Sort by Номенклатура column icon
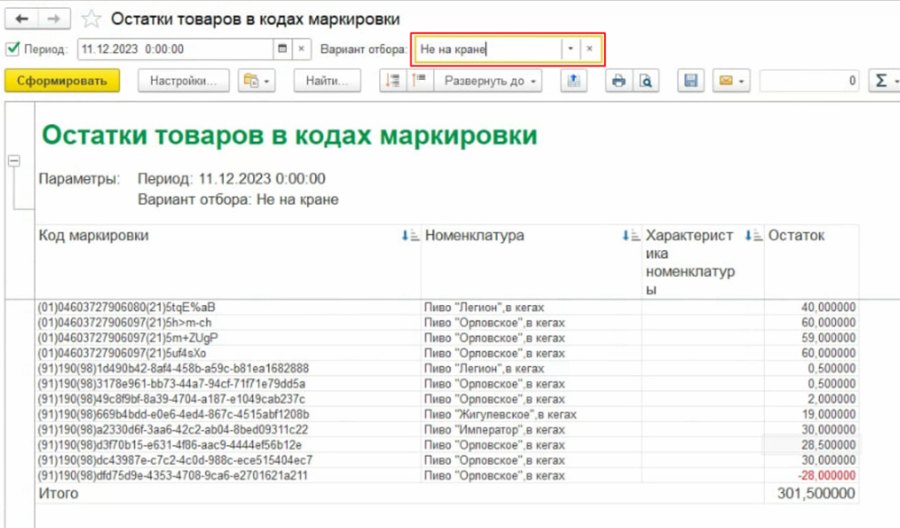This screenshot has height=528, width=900. click(x=631, y=235)
